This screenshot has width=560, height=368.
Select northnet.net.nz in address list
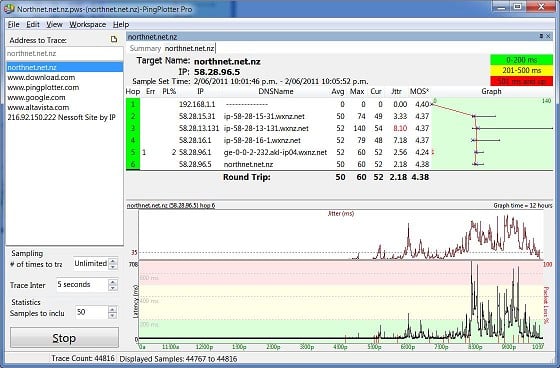(x=64, y=67)
